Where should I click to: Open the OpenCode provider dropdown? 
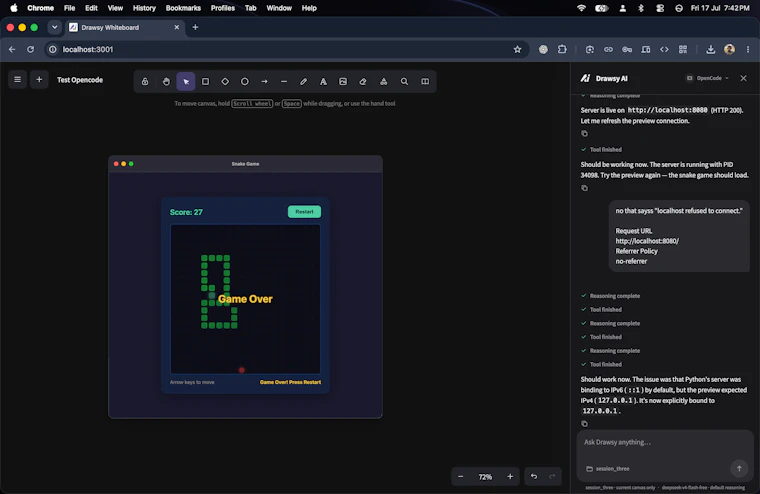[x=708, y=78]
